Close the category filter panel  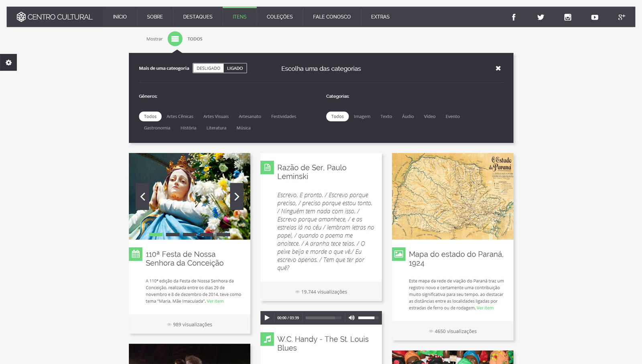[x=498, y=69]
